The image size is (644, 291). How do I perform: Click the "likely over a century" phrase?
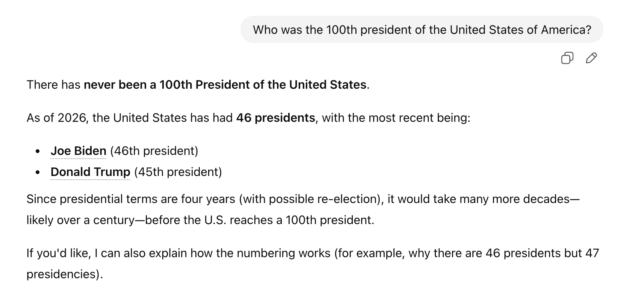point(80,220)
